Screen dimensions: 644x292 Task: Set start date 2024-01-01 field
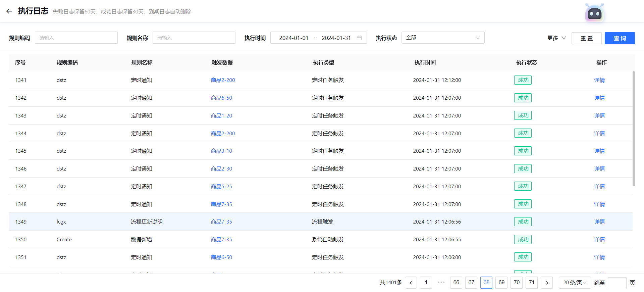coord(293,38)
